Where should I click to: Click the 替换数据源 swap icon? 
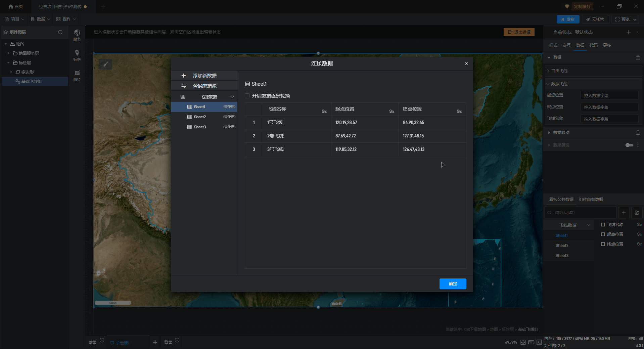(x=183, y=86)
